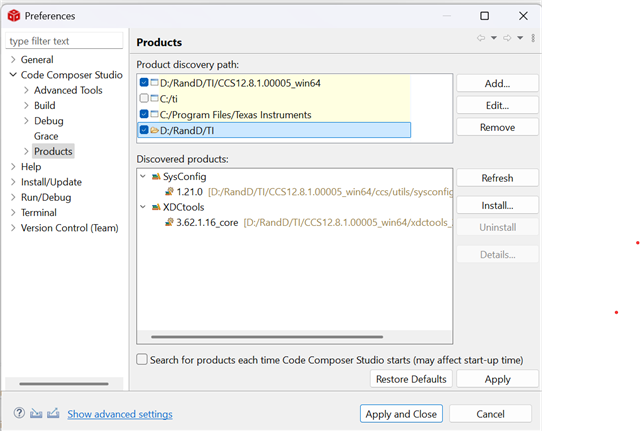
Task: Expand the Build node
Action: click(x=26, y=105)
